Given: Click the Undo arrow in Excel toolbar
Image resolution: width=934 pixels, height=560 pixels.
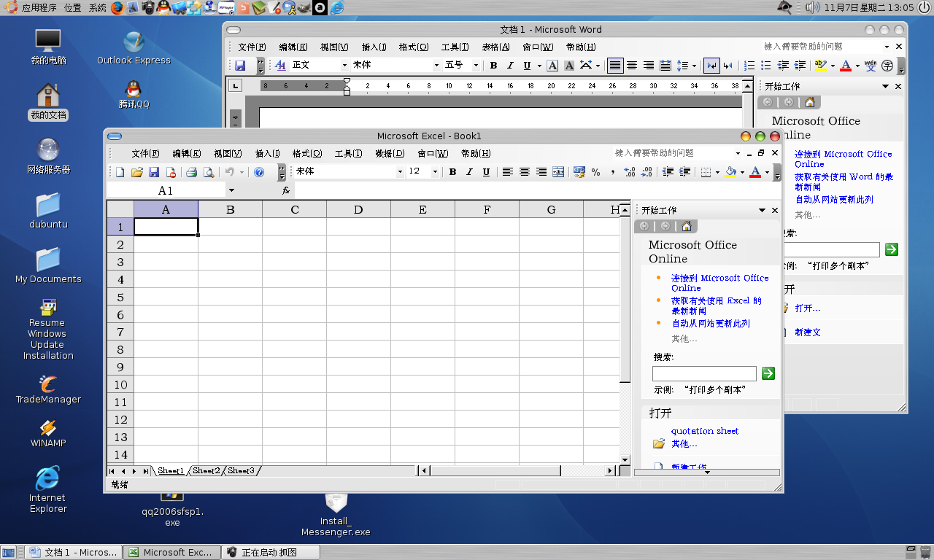Looking at the screenshot, I should (230, 172).
